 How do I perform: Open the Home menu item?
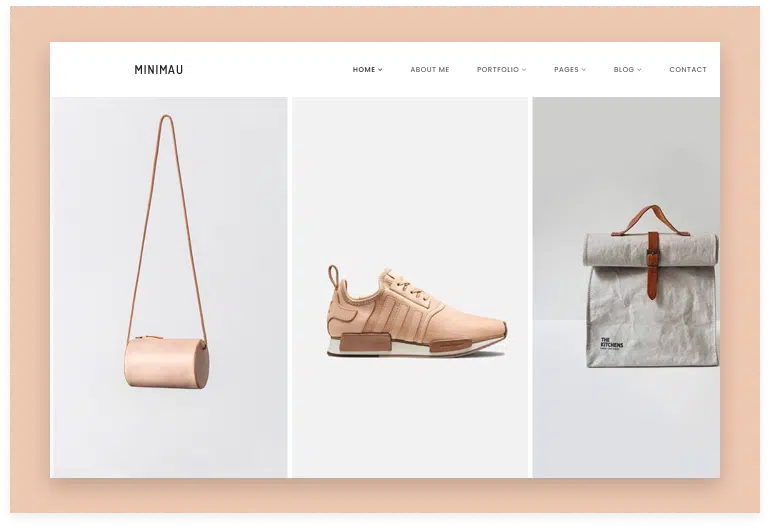(363, 70)
